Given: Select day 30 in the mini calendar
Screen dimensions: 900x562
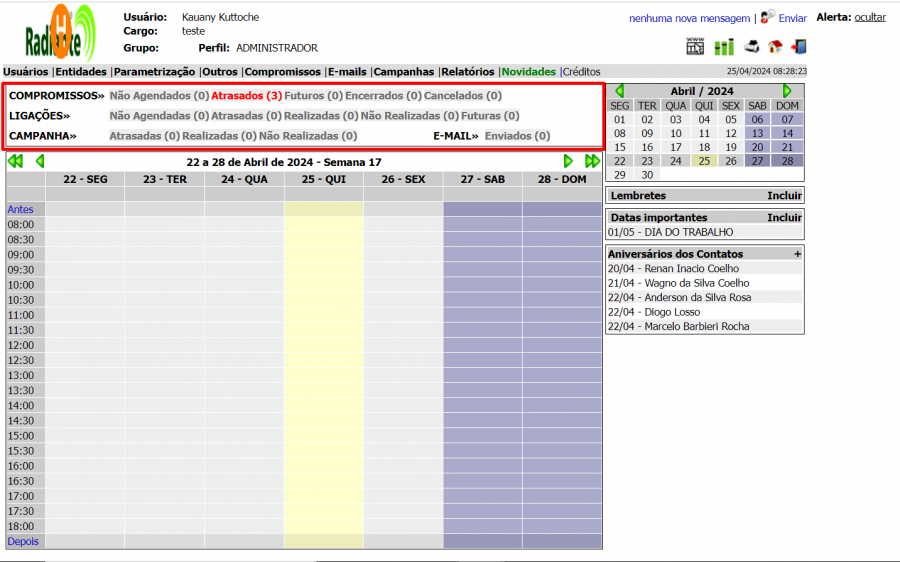Looking at the screenshot, I should pyautogui.click(x=648, y=175).
